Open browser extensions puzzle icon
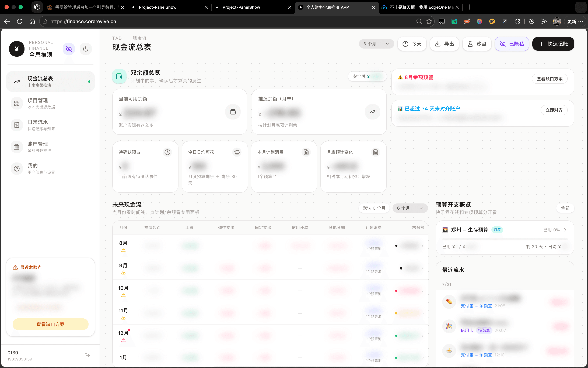The width and height of the screenshot is (588, 368). 517,21
